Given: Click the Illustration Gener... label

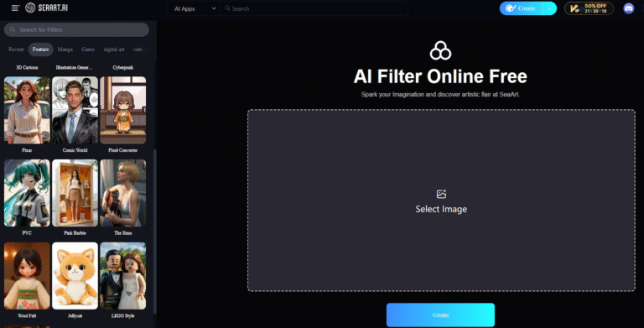Looking at the screenshot, I should pos(75,67).
